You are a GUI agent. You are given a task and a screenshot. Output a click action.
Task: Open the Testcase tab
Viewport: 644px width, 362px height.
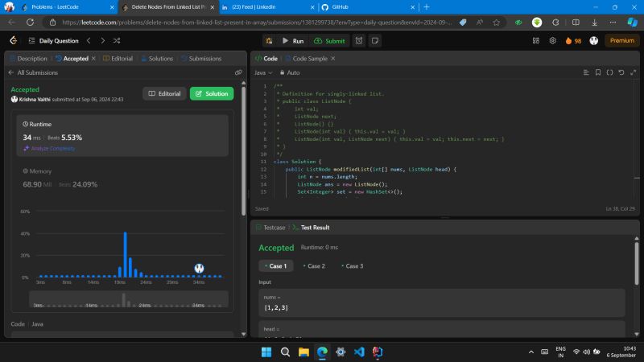point(274,228)
